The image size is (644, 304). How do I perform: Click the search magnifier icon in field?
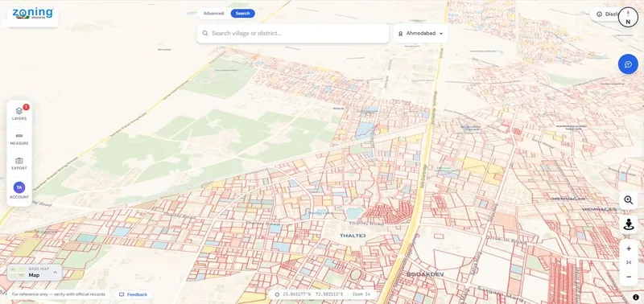click(x=205, y=33)
